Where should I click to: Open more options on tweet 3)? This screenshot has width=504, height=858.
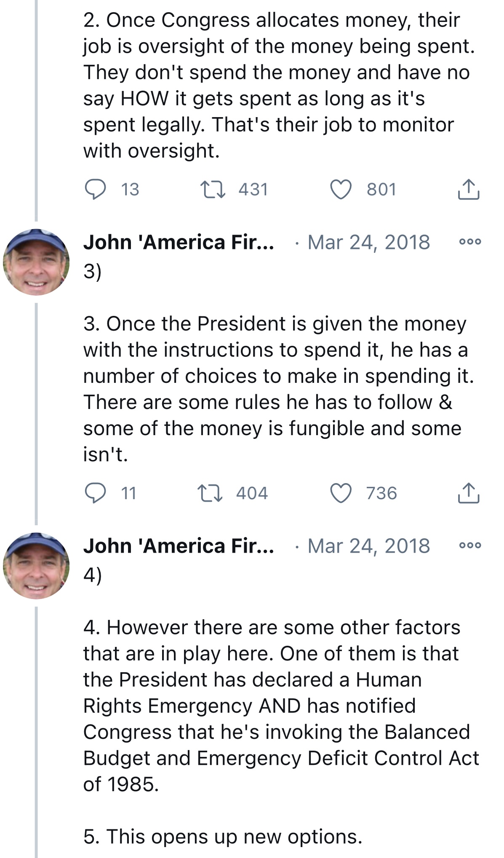pos(470,242)
